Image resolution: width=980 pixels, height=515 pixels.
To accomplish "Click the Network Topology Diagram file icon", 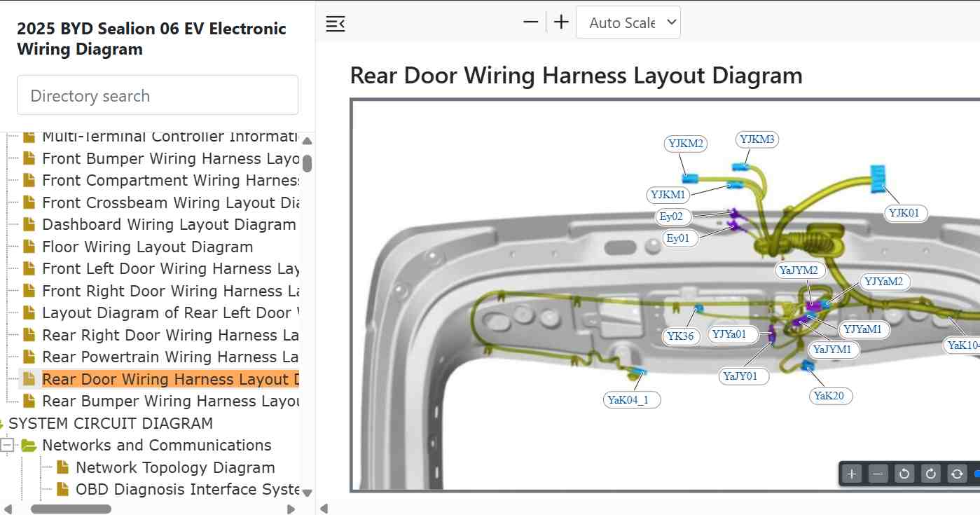I will (62, 467).
